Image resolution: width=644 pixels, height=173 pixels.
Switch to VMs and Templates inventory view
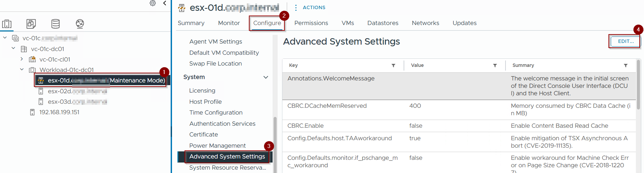[31, 24]
